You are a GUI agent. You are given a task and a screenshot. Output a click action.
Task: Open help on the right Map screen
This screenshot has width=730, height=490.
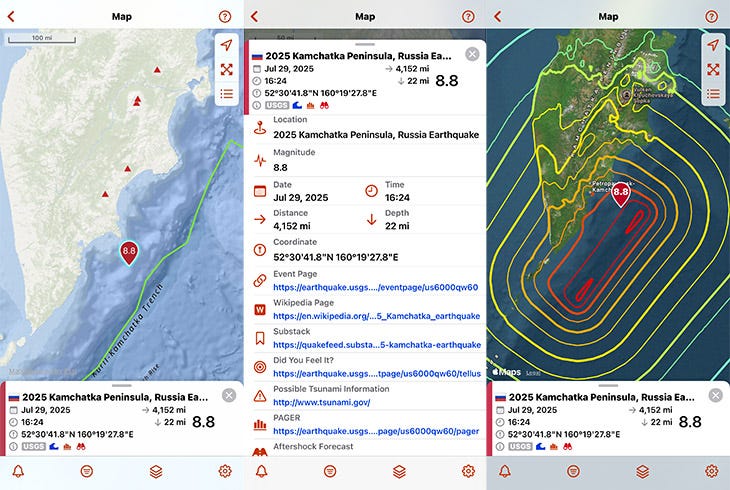(711, 17)
